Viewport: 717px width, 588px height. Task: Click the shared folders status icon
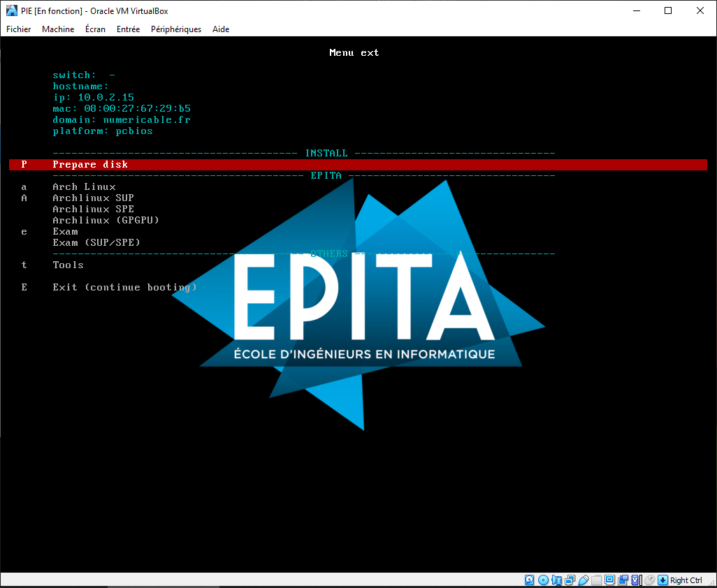tap(596, 580)
